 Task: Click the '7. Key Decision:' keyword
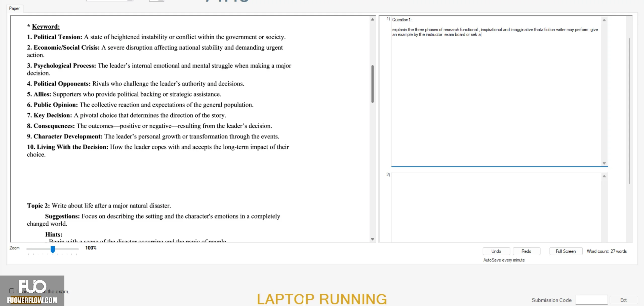pyautogui.click(x=49, y=115)
